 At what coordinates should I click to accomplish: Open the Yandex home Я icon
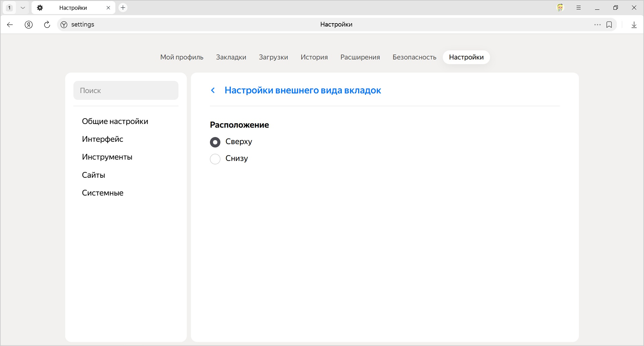pyautogui.click(x=28, y=25)
